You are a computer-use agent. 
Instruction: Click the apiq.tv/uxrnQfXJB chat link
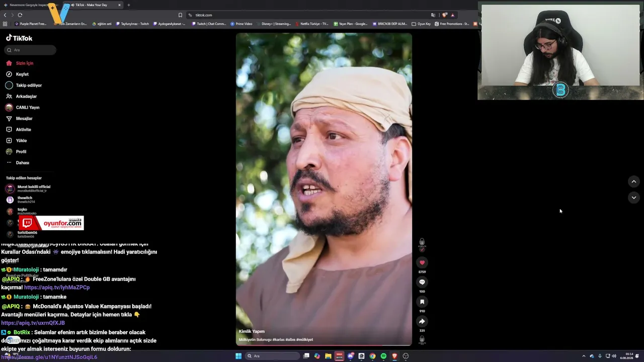tap(33, 323)
